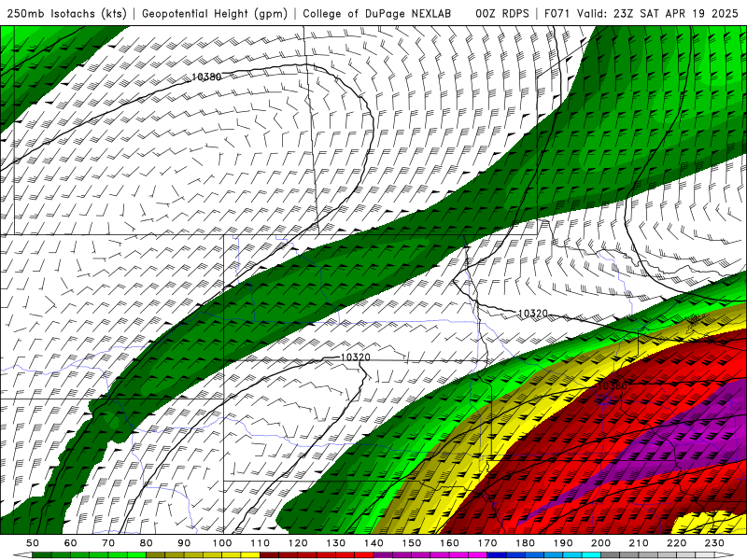The image size is (747, 560).
Task: Click the 120 value on the color scale
Action: tap(298, 543)
